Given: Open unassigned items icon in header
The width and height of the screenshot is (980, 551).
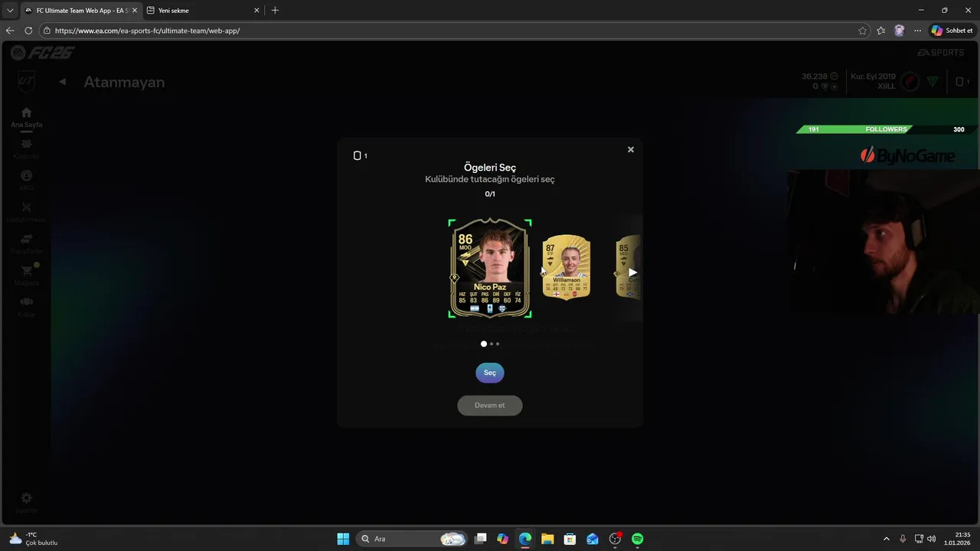Looking at the screenshot, I should [962, 82].
